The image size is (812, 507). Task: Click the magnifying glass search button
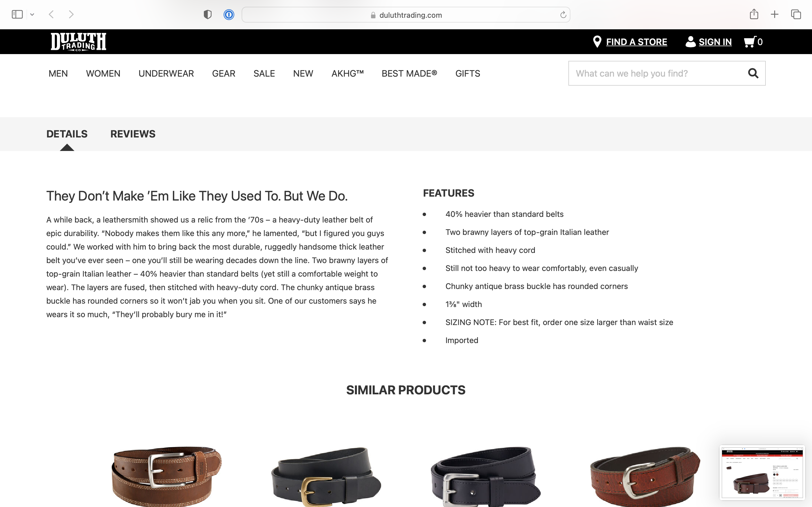point(753,73)
